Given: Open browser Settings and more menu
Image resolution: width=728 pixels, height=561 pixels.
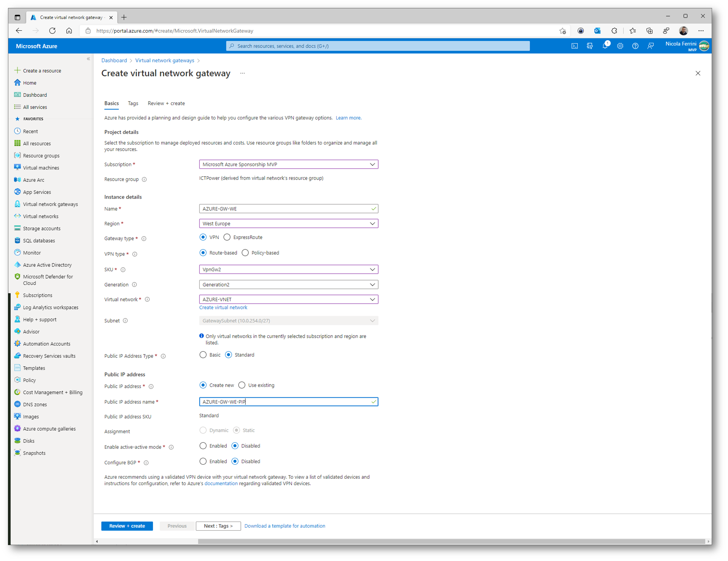Looking at the screenshot, I should [x=701, y=31].
